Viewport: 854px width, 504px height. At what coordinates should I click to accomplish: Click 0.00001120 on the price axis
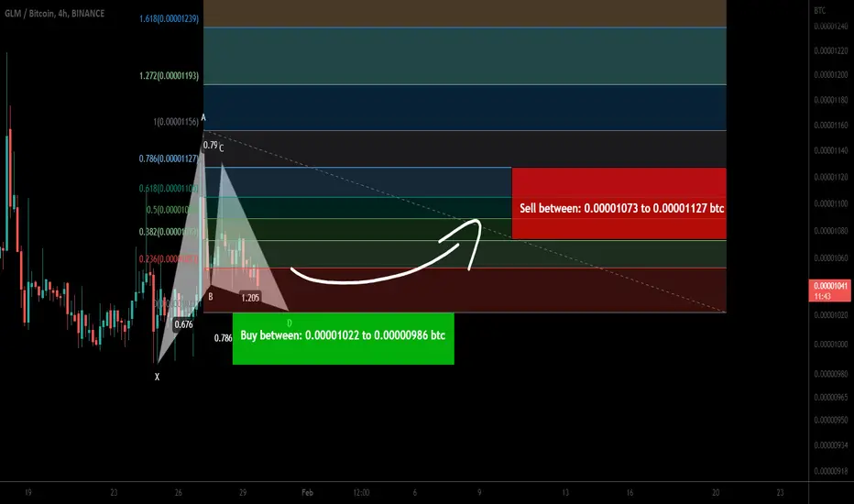[x=830, y=177]
